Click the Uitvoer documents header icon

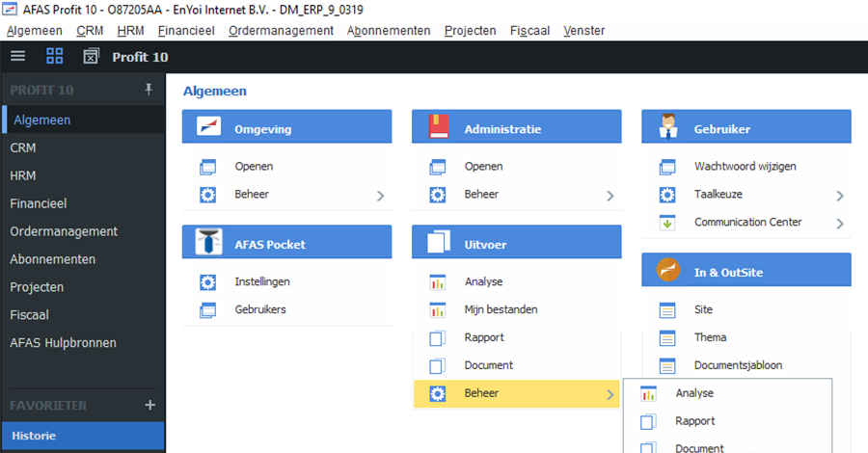439,242
